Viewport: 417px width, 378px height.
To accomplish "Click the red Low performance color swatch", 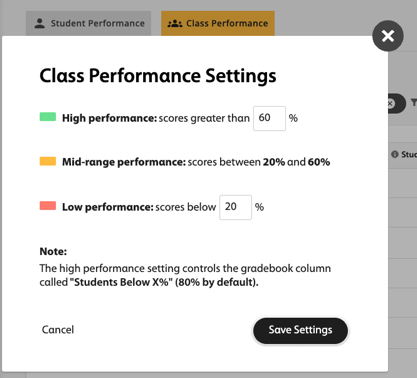I will [x=48, y=206].
